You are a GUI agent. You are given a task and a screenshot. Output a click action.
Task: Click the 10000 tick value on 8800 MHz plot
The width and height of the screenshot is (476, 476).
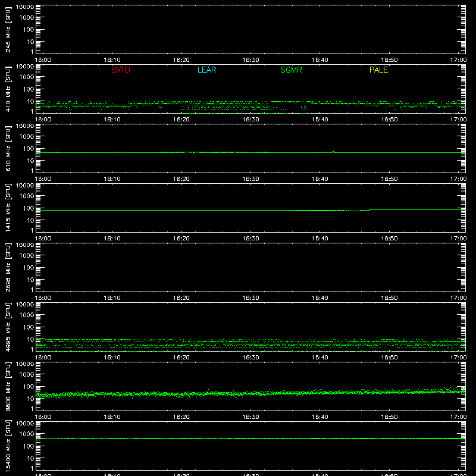pyautogui.click(x=25, y=364)
